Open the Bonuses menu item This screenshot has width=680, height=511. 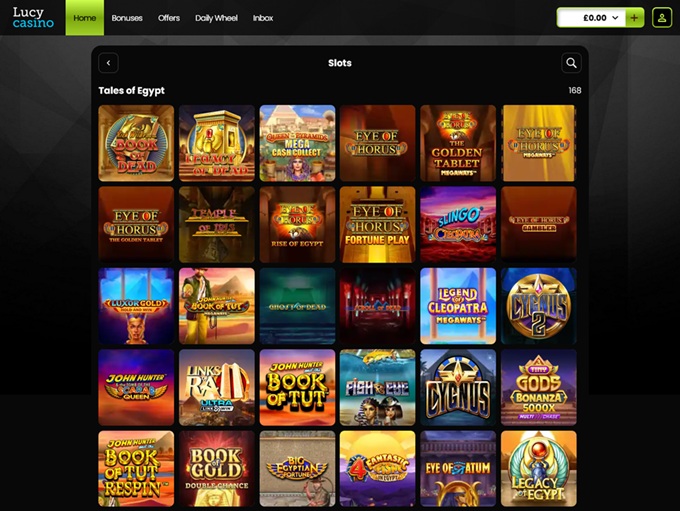[127, 18]
